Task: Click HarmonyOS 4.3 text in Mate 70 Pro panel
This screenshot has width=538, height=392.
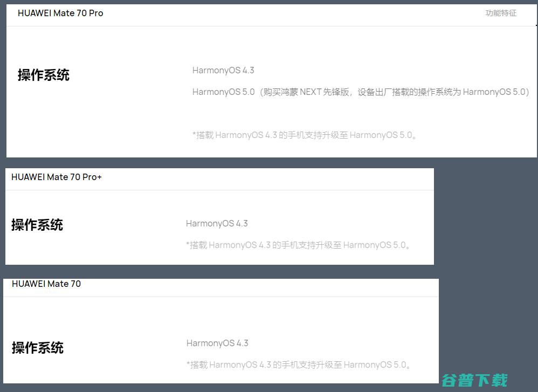Action: pyautogui.click(x=223, y=71)
